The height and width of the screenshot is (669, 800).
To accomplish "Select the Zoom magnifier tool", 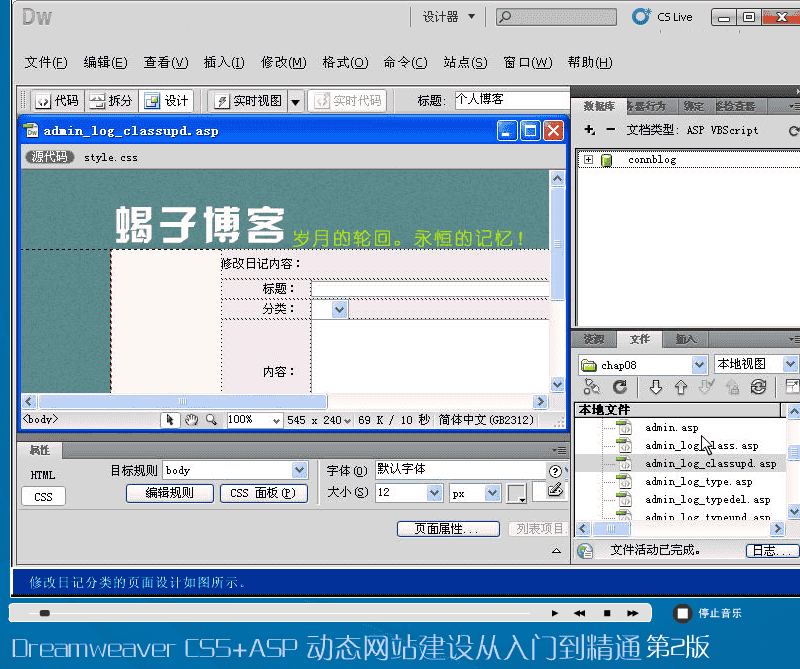I will pos(211,421).
